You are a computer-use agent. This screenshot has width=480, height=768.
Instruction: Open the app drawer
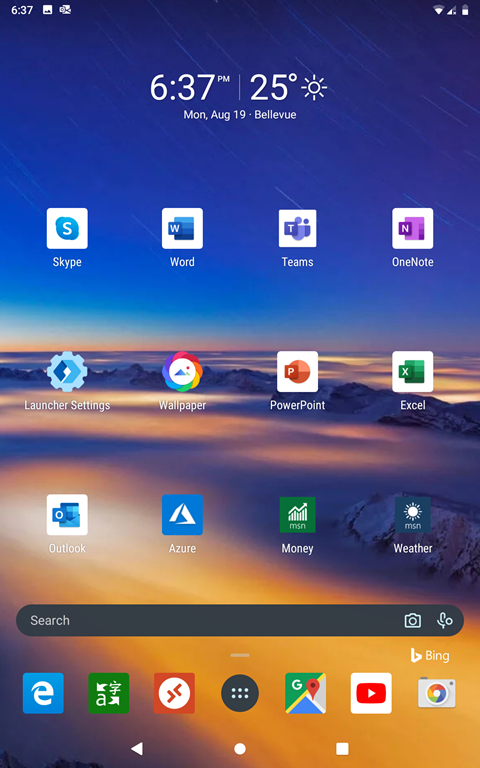[x=240, y=693]
